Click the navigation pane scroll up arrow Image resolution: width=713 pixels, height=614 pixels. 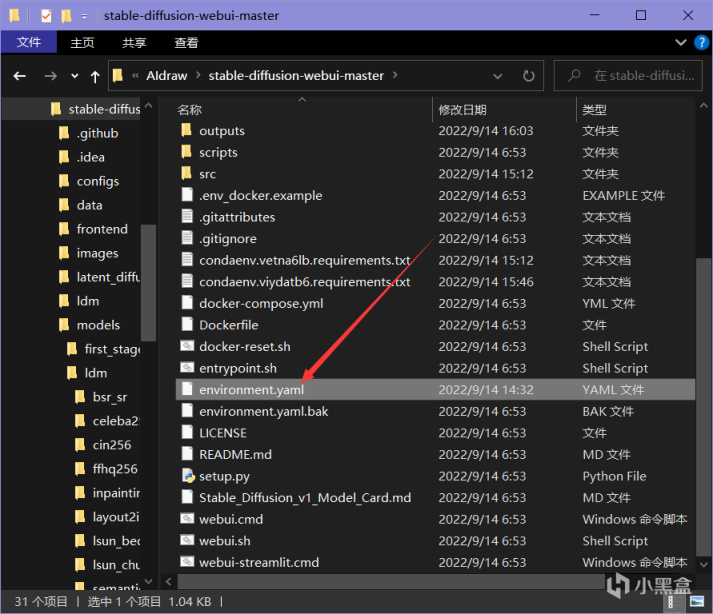pyautogui.click(x=148, y=106)
